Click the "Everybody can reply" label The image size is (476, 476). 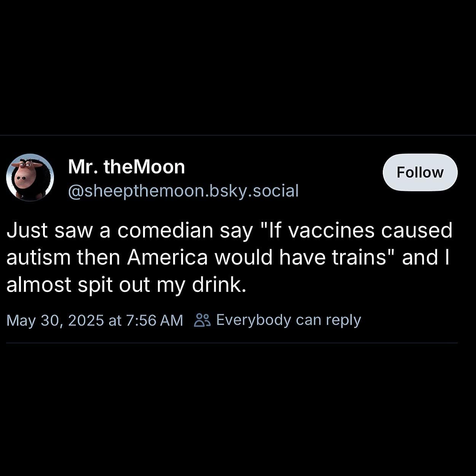(x=288, y=320)
